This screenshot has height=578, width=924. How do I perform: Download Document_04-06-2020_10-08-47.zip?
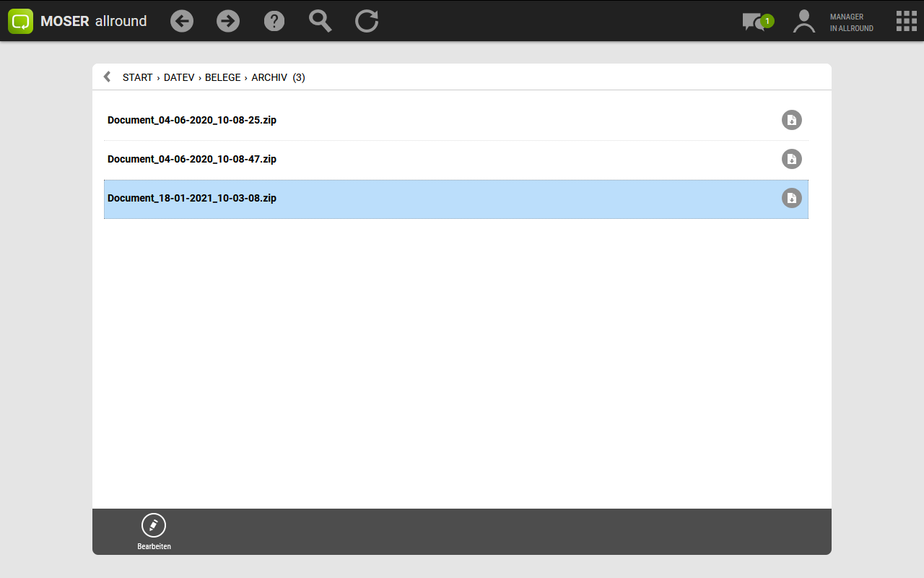792,159
